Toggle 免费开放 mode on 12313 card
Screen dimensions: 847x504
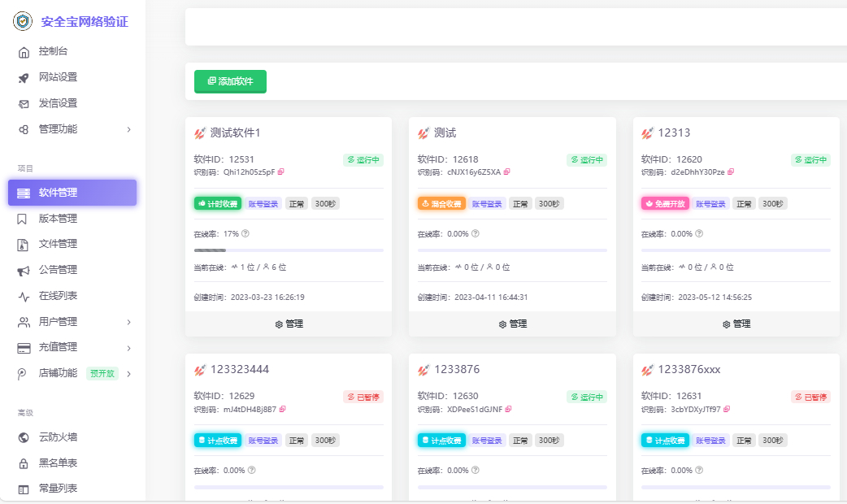coord(664,203)
